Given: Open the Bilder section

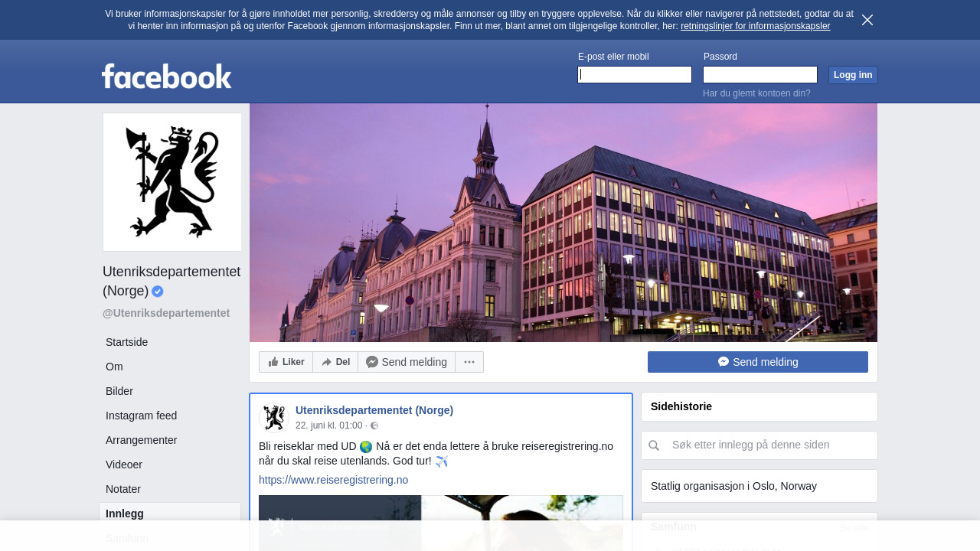Looking at the screenshot, I should click(119, 391).
